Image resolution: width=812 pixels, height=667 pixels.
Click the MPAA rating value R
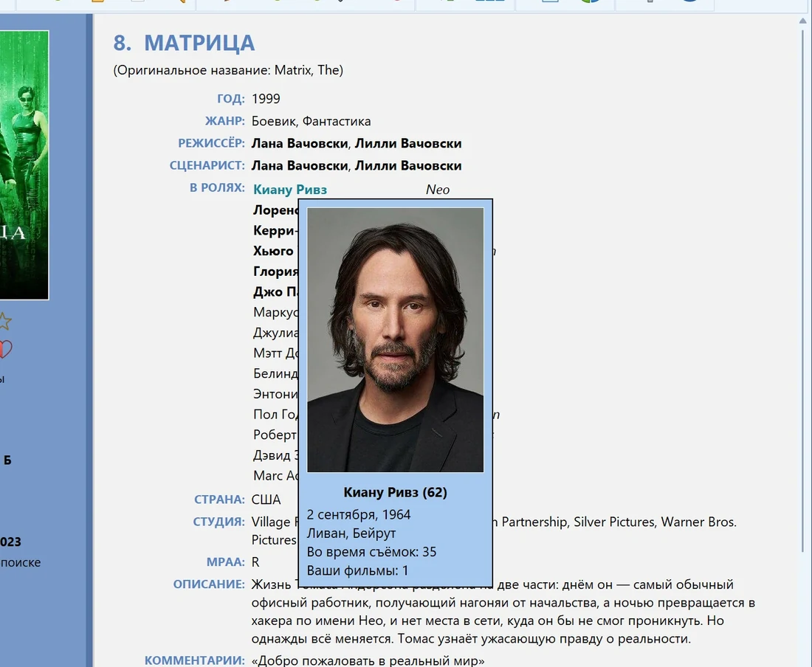(x=255, y=562)
